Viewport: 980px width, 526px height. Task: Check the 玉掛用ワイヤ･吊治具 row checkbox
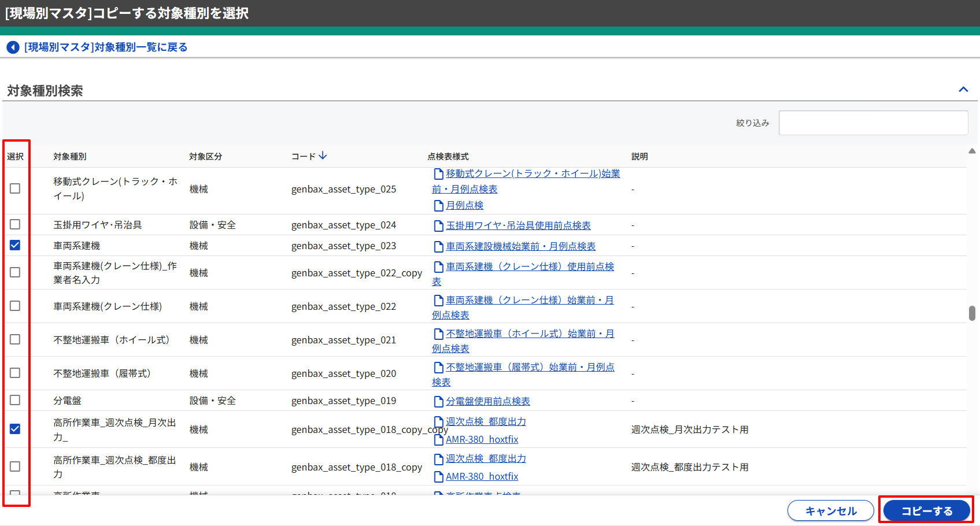(x=15, y=224)
